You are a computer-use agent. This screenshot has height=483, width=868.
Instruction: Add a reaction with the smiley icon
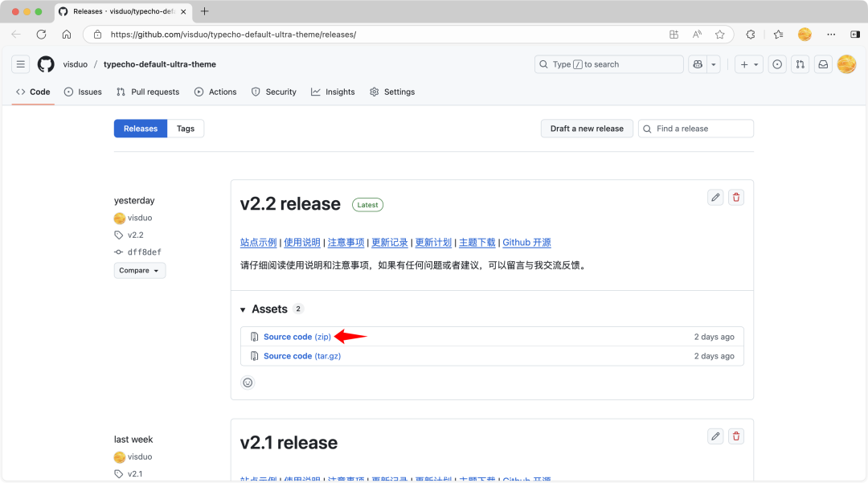pyautogui.click(x=248, y=383)
